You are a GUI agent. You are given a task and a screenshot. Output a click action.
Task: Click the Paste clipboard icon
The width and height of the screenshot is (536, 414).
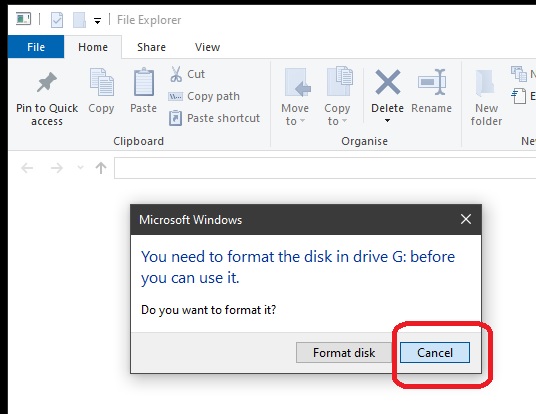tap(144, 82)
